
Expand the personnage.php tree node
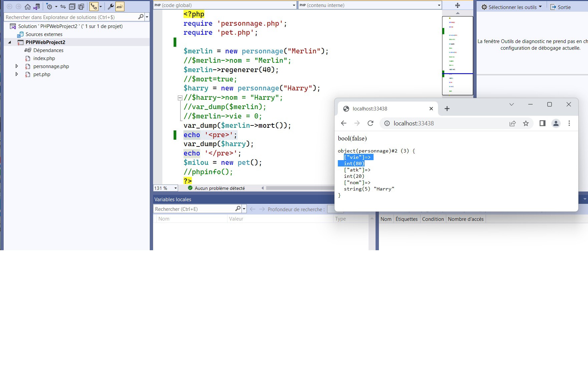17,66
